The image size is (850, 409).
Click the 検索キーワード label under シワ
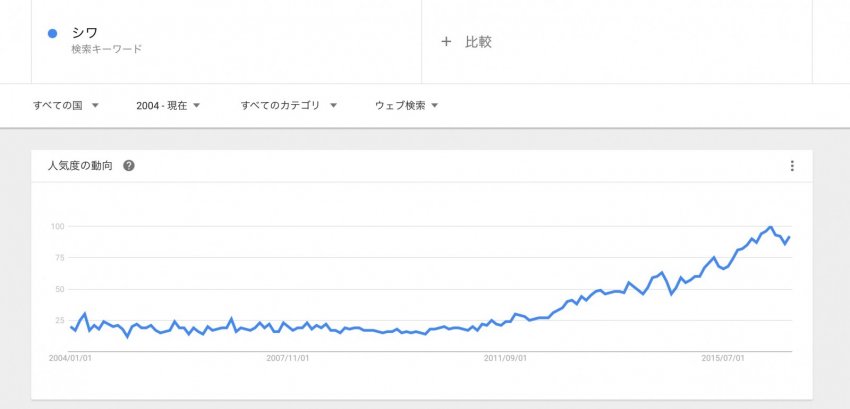point(106,49)
